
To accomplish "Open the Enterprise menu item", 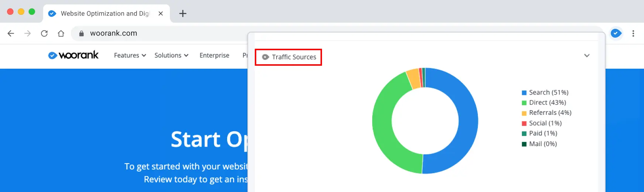I will (x=214, y=55).
